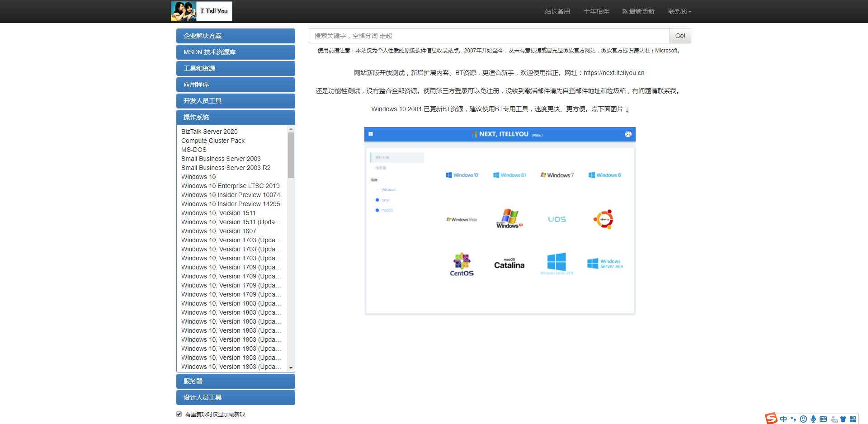
Task: Toggle the Chinese/English mode 中 icon
Action: pyautogui.click(x=783, y=419)
